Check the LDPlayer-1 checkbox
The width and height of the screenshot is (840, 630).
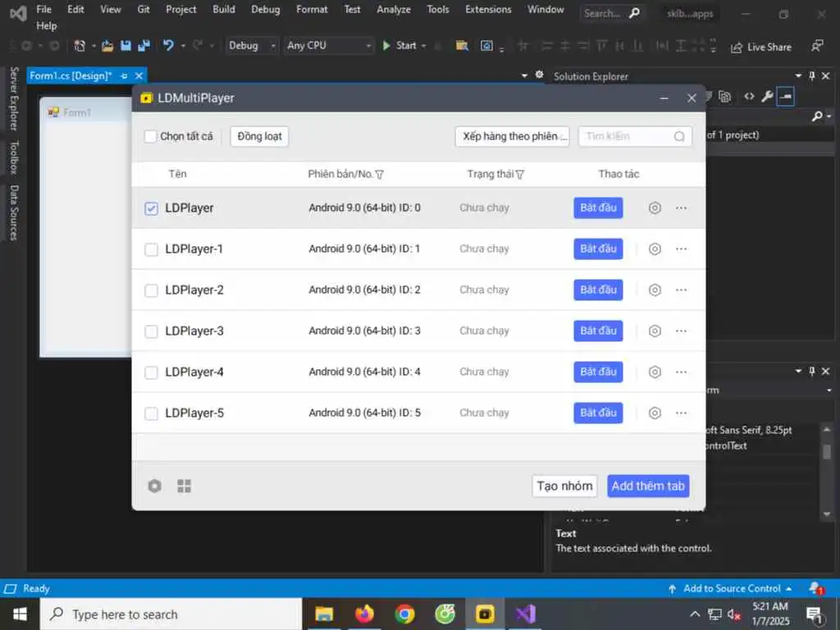coord(152,249)
